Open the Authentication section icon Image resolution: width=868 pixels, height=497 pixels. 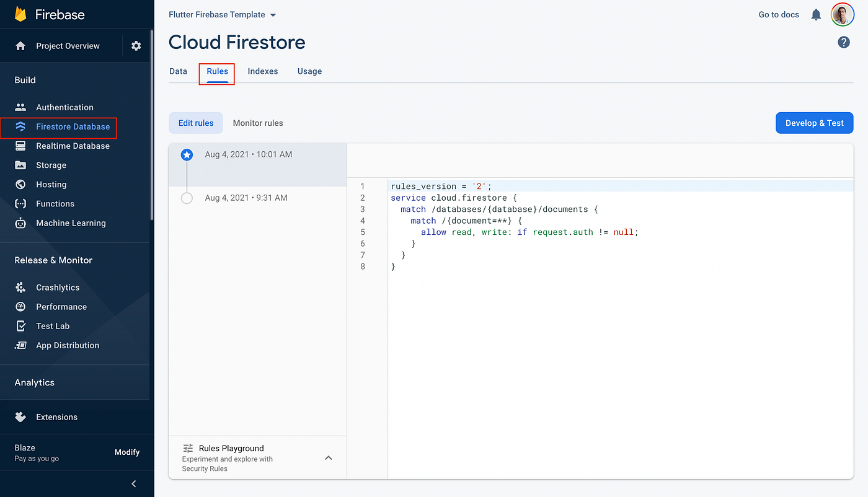(21, 107)
